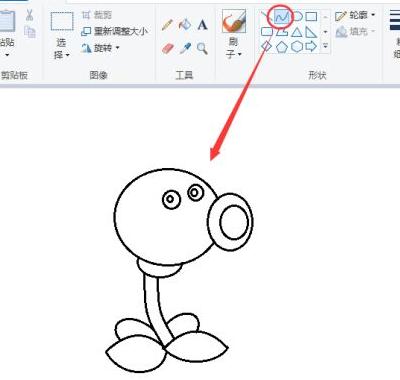Expand the full shapes gallery

325,46
